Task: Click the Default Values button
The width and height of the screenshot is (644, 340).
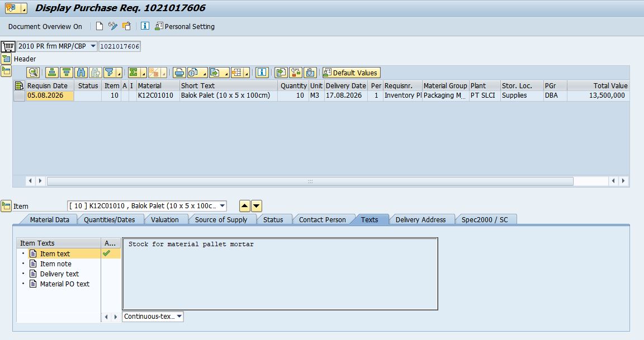Action: pos(351,73)
